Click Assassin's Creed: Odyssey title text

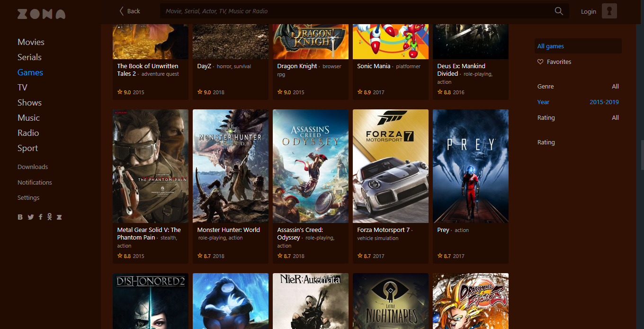(x=300, y=233)
